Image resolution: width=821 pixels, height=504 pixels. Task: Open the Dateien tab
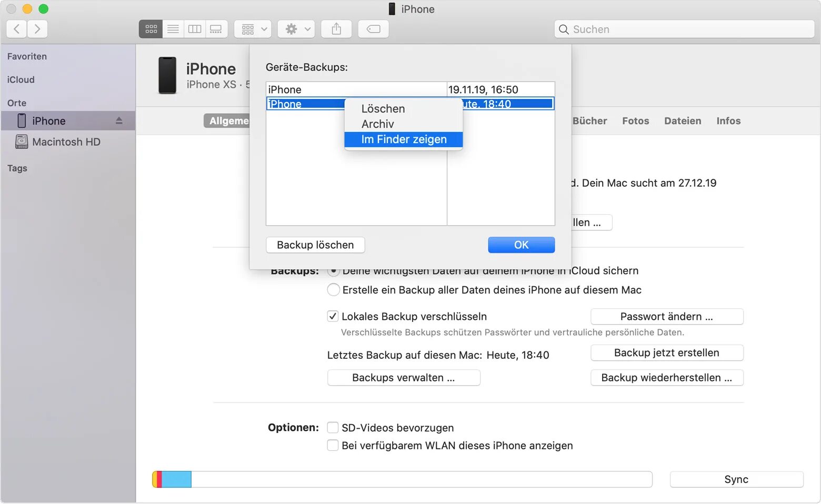coord(683,121)
